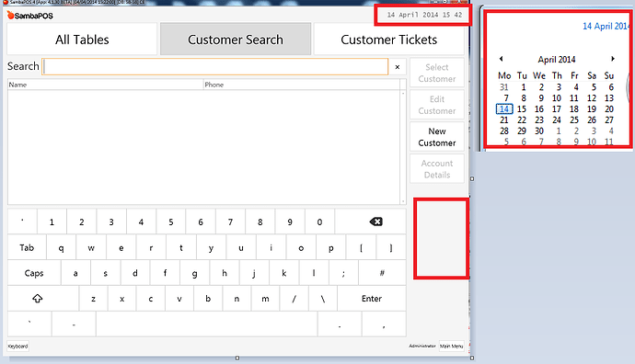This screenshot has width=635, height=364.
Task: Tap the Enter key
Action: pos(372,299)
